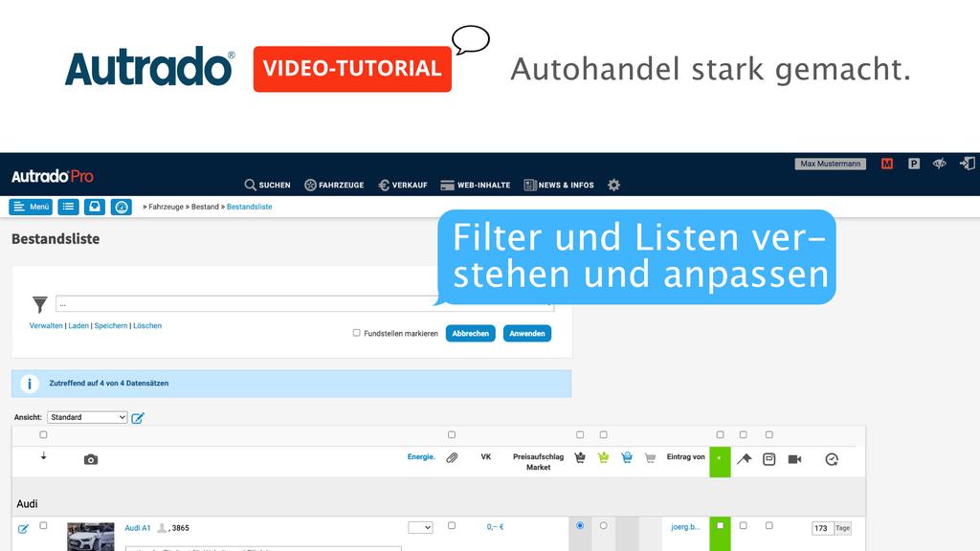Screen dimensions: 980x551
Task: Tick the header checkbox above the green column
Action: (720, 435)
